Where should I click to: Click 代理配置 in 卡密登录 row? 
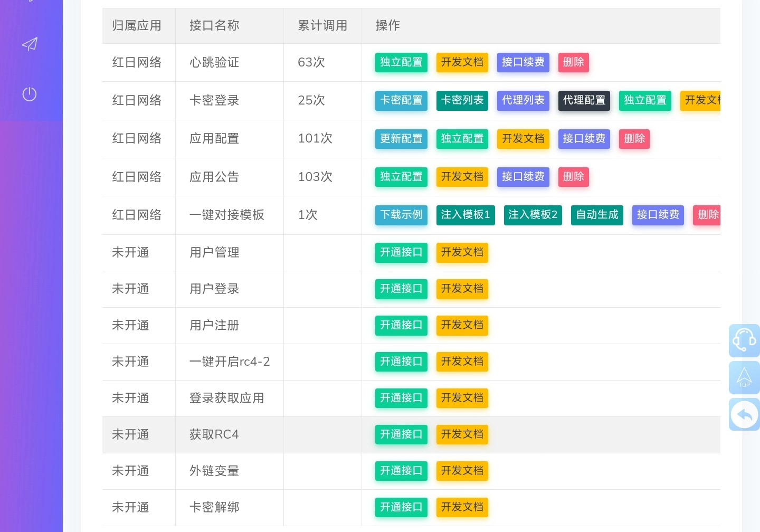[x=584, y=100]
